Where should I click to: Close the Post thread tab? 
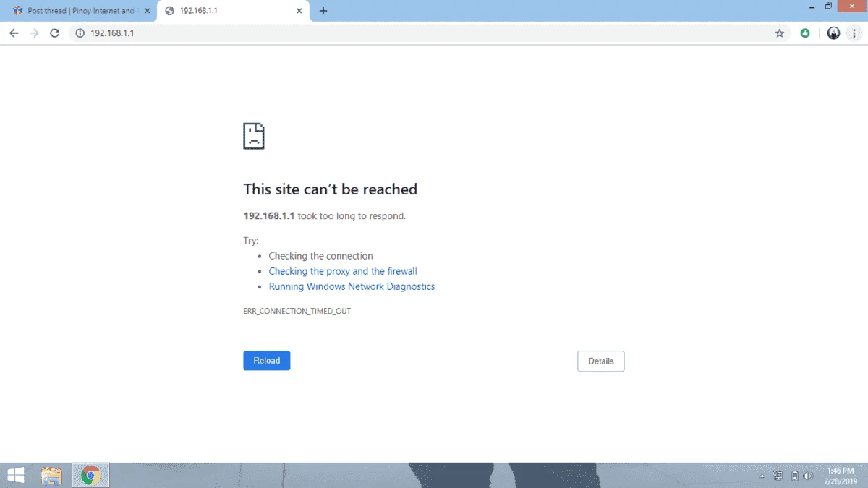click(x=148, y=11)
